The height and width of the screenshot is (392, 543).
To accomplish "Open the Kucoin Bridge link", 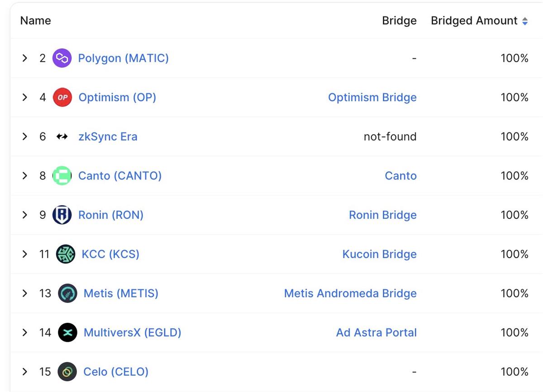I will pyautogui.click(x=379, y=254).
